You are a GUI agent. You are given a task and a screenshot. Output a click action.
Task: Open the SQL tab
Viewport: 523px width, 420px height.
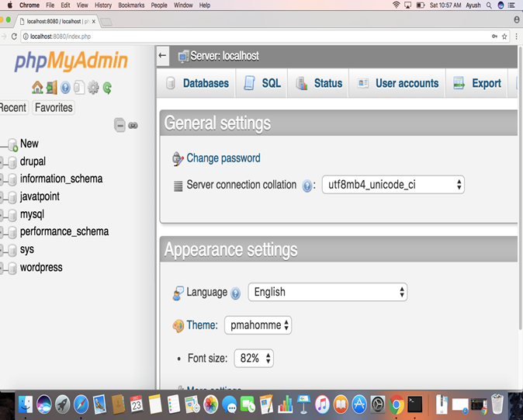261,83
